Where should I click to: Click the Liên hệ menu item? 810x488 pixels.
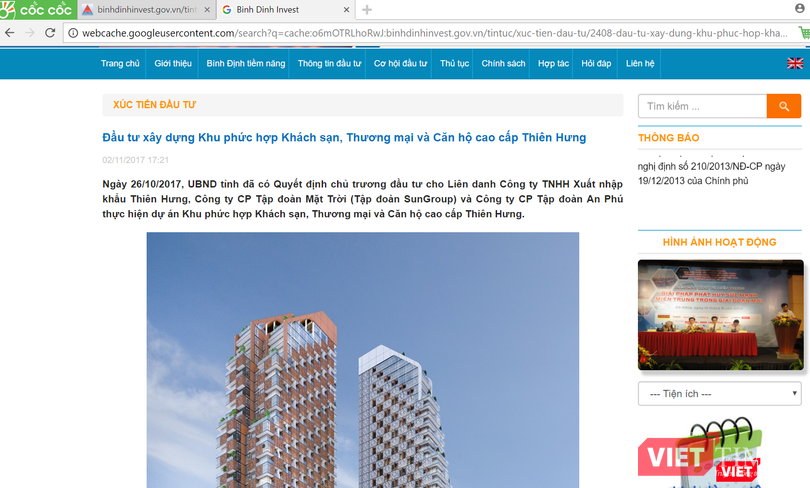[640, 63]
